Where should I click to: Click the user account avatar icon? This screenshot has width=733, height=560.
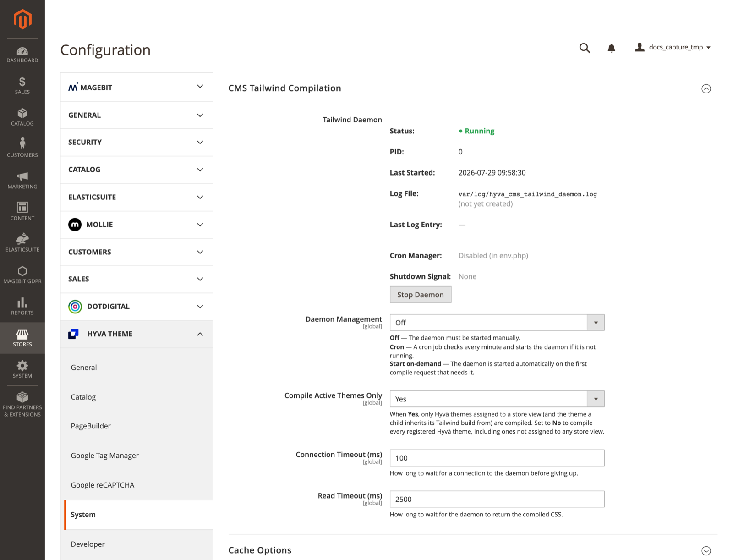640,47
